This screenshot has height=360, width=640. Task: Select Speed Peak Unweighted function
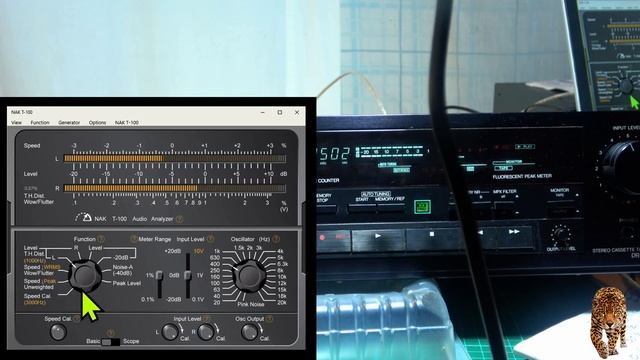[40, 284]
